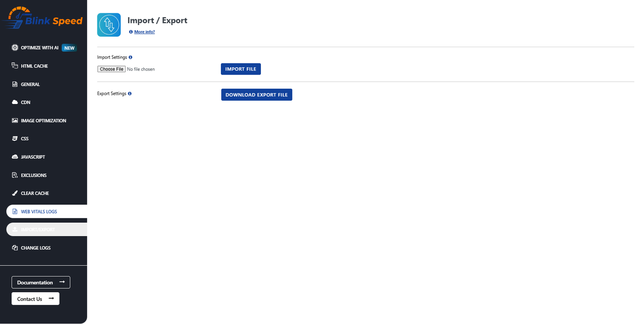Click the HTML Cache sidebar icon

[x=15, y=66]
